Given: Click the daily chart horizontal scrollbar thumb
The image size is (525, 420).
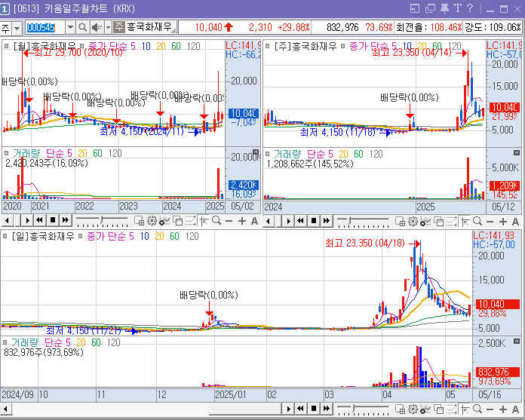Looking at the screenshot, I should click(x=244, y=409).
